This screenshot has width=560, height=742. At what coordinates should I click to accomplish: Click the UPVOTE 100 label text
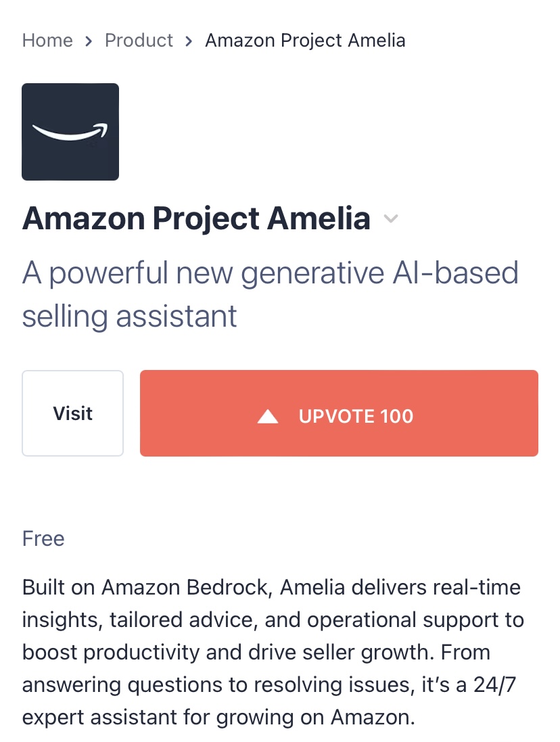pyautogui.click(x=356, y=416)
